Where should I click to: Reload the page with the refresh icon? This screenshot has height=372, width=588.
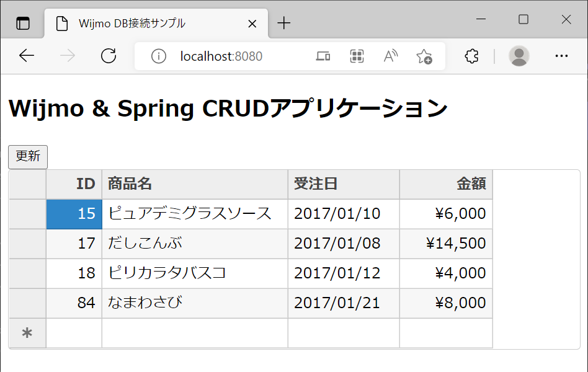tap(109, 56)
